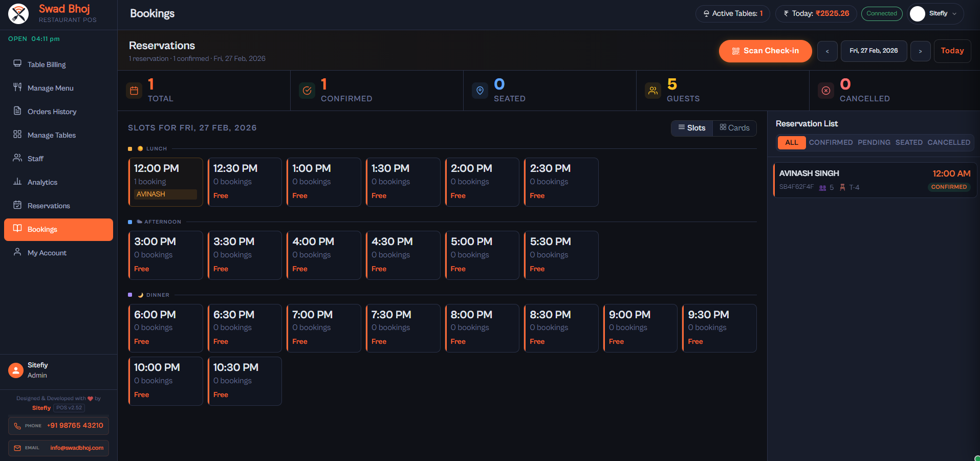Click the Reservations calendar icon in sidebar
This screenshot has height=461, width=980.
tap(17, 205)
